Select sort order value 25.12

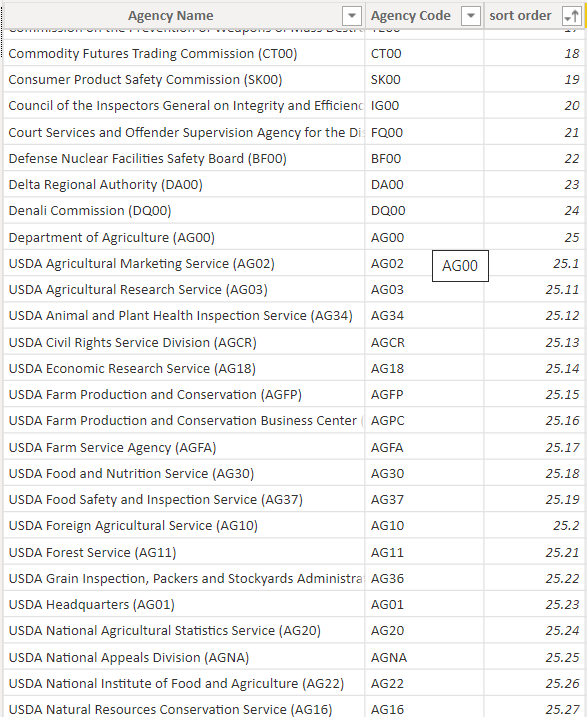(x=534, y=316)
